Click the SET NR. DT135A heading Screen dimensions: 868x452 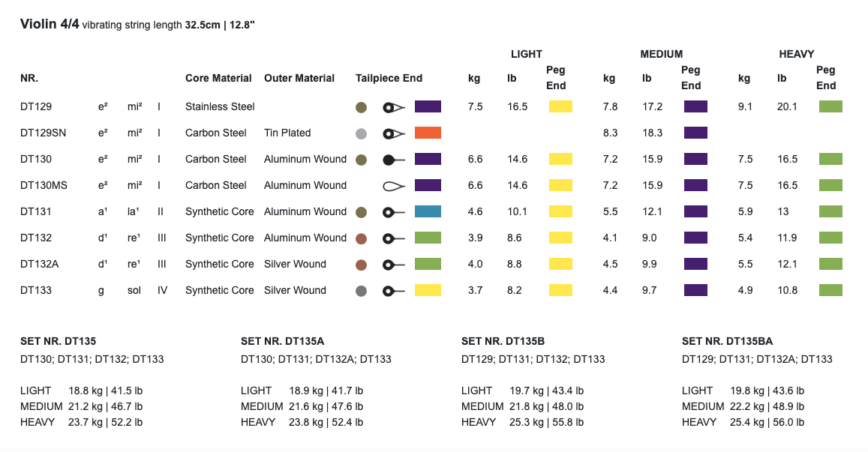click(x=282, y=341)
